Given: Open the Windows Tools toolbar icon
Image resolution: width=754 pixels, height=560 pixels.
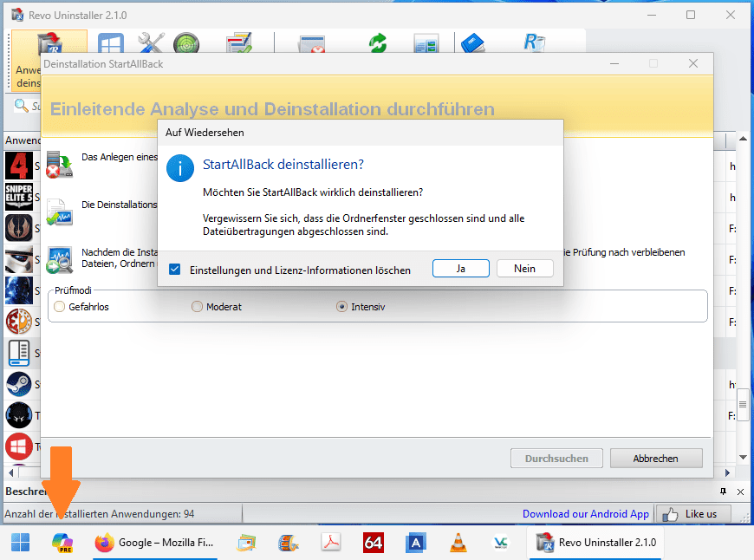Looking at the screenshot, I should pos(111,42).
